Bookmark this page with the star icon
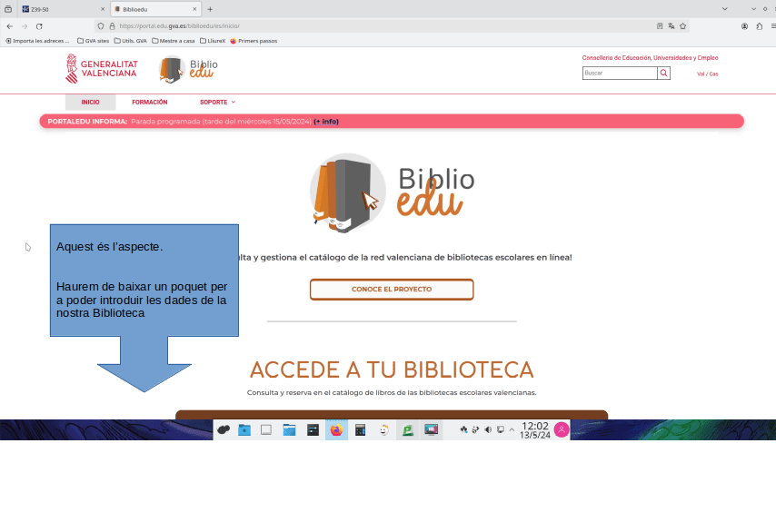Screen dimensions: 776x532 [x=683, y=26]
